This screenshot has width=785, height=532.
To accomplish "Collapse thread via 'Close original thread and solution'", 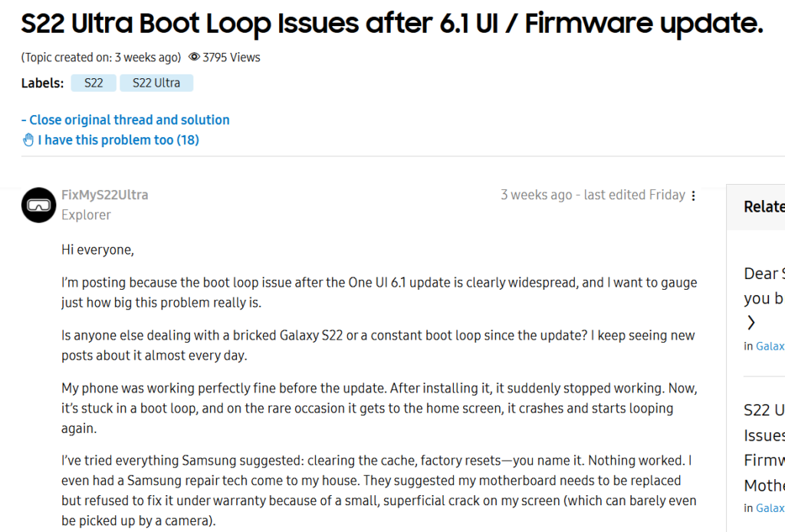I will click(x=125, y=120).
